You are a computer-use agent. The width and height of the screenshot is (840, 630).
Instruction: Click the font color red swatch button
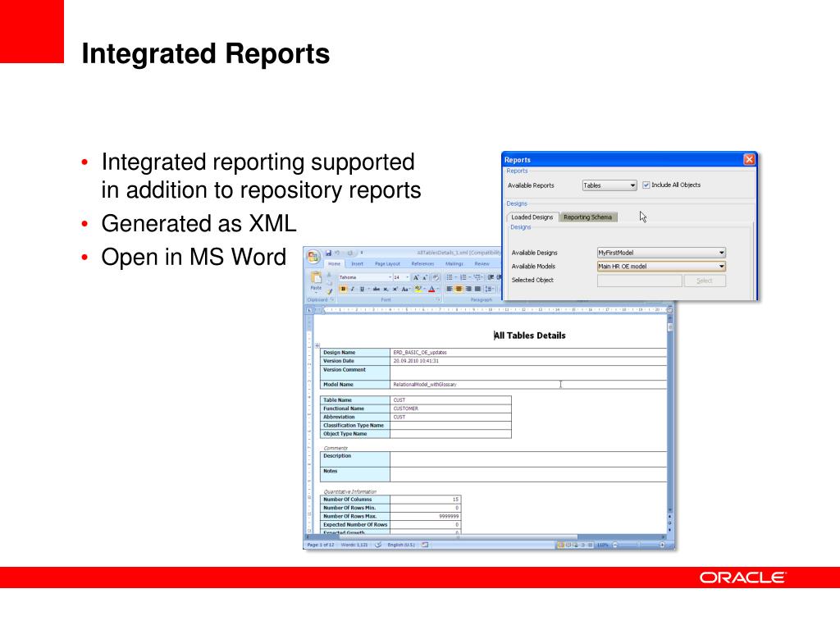431,289
